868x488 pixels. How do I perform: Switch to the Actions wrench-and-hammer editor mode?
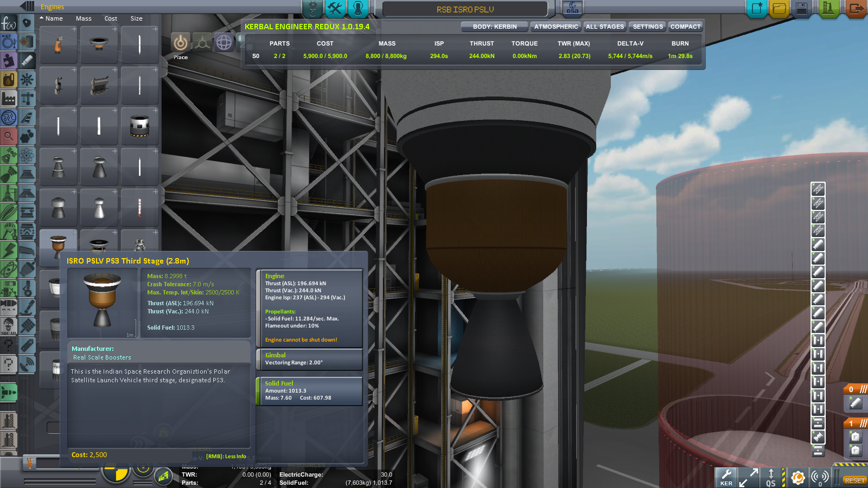point(335,8)
